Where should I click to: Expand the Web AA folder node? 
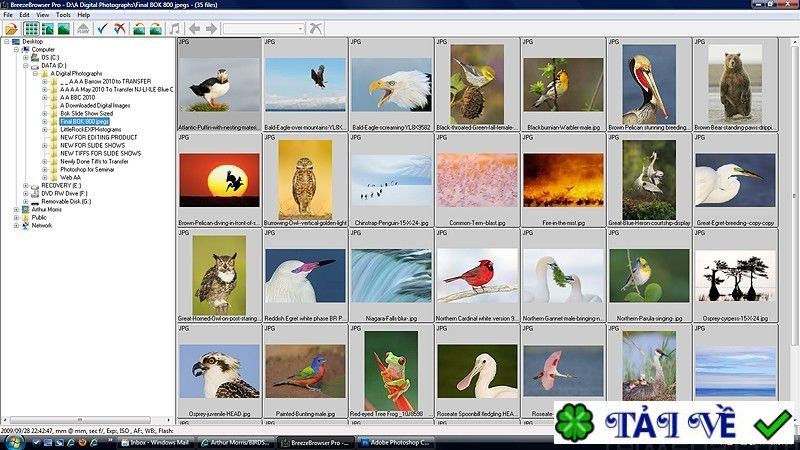point(44,177)
